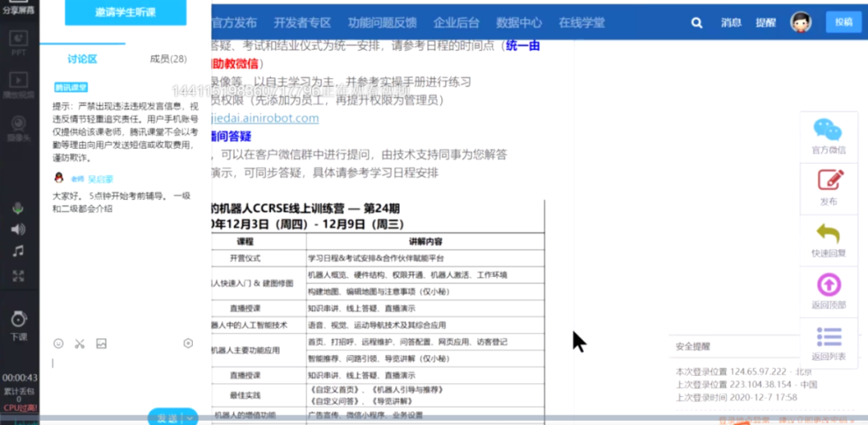The image size is (868, 425).
Task: Click the 发送 send button
Action: pyautogui.click(x=166, y=418)
